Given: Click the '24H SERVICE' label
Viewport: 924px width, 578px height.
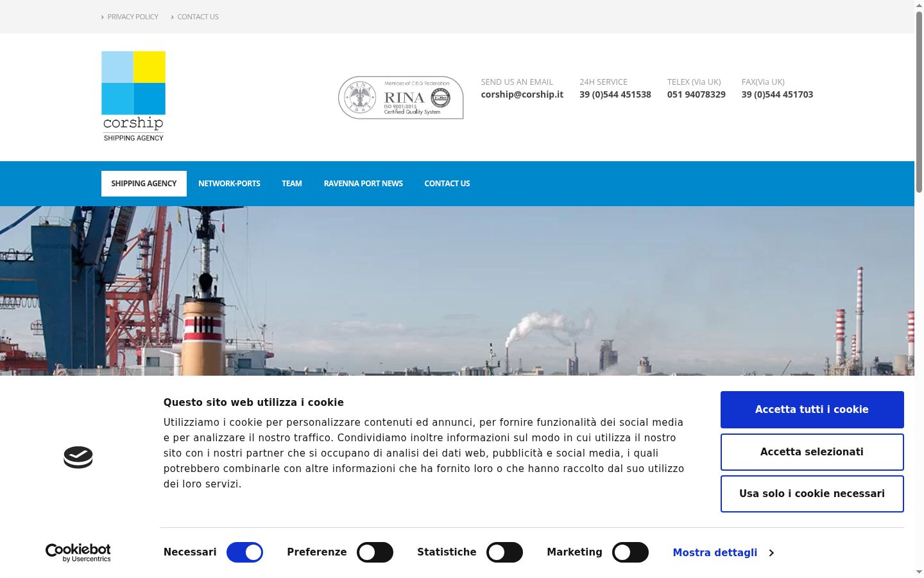Looking at the screenshot, I should click(x=603, y=82).
